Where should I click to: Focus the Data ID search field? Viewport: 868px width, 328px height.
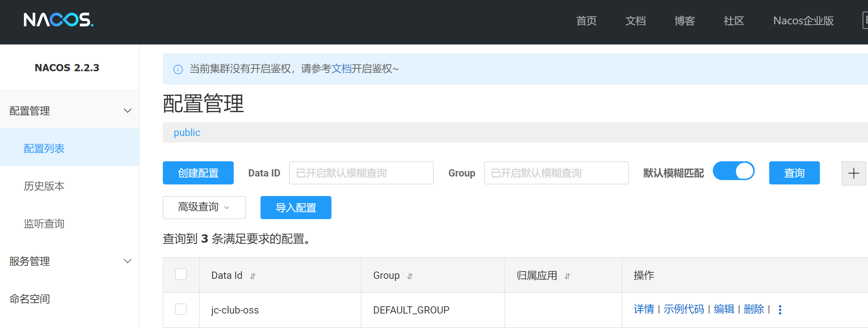pyautogui.click(x=361, y=173)
